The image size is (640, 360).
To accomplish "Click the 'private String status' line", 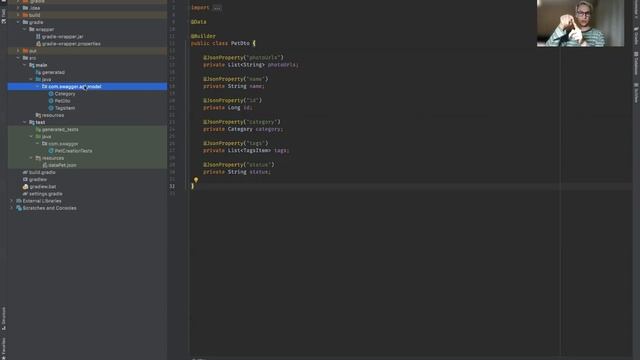I will [237, 172].
